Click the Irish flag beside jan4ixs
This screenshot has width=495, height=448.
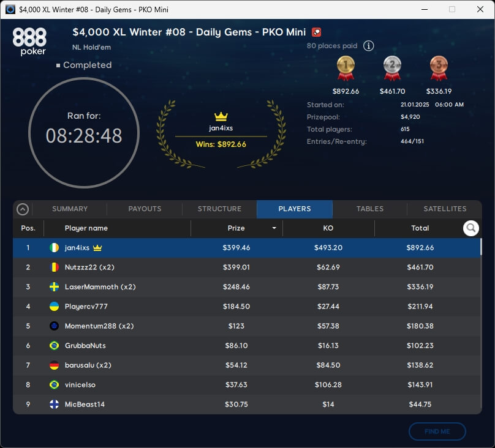[55, 247]
